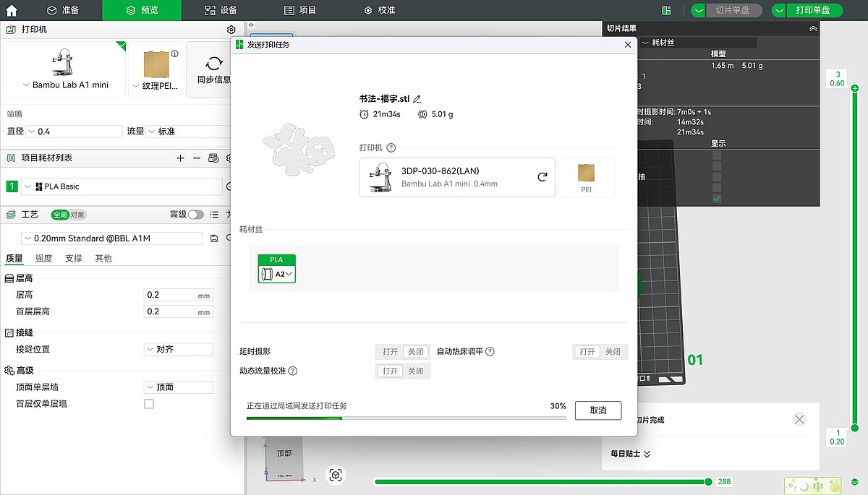This screenshot has height=495, width=868.
Task: Show help for 动态流量校准
Action: click(293, 371)
